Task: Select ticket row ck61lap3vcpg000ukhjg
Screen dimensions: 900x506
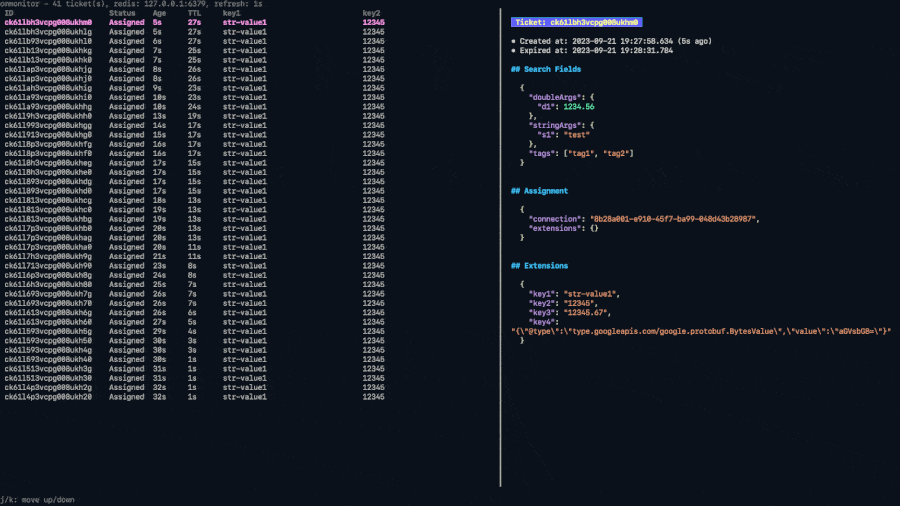Action: point(195,69)
